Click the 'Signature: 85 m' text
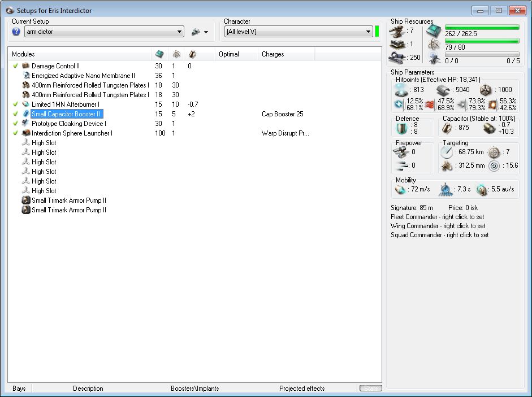532x397 pixels. coord(412,207)
